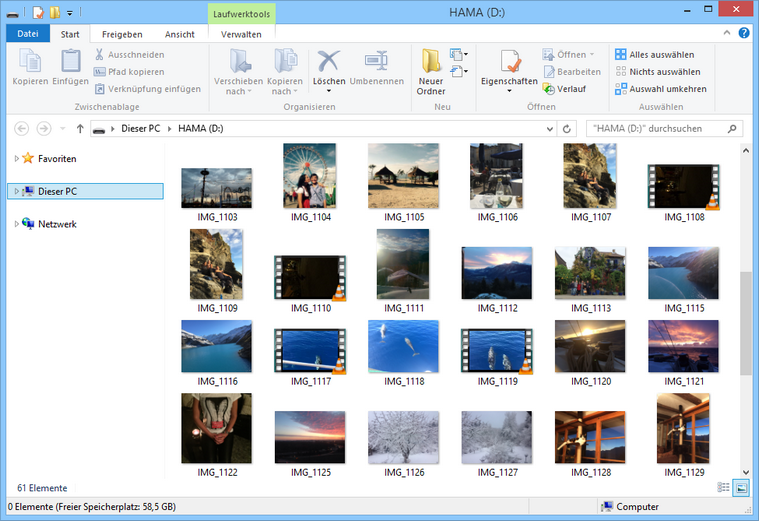Switch to details view in status bar

click(x=724, y=488)
